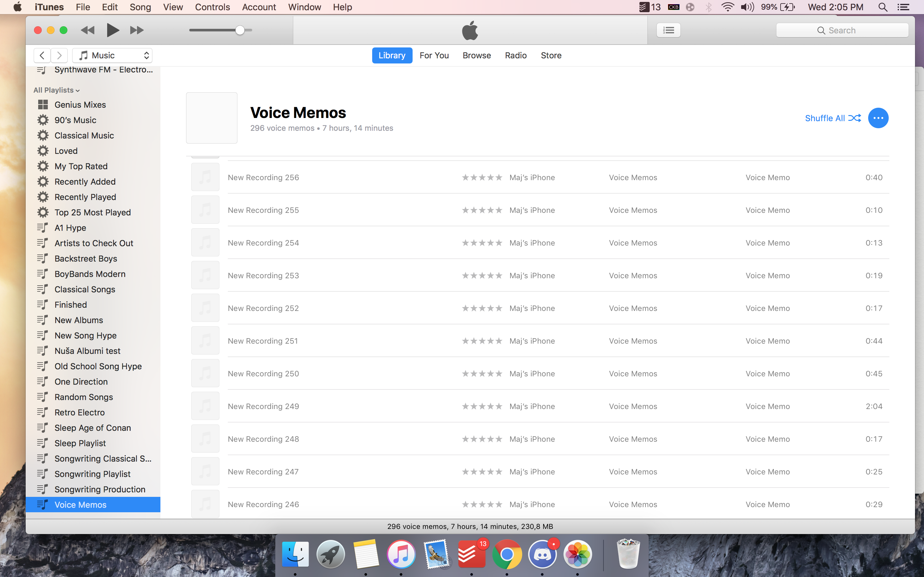Click the Back navigation arrow
Viewport: 924px width, 577px height.
(x=42, y=55)
